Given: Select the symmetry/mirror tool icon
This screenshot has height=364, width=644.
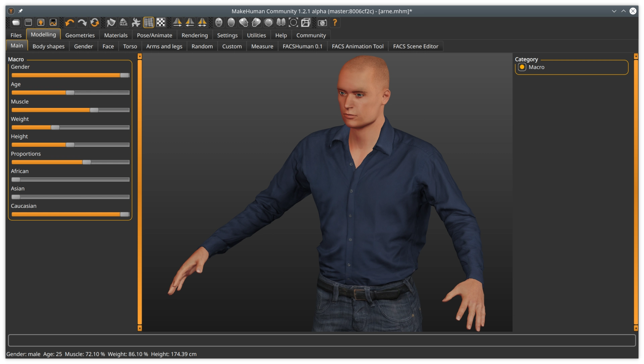Looking at the screenshot, I should click(x=202, y=22).
